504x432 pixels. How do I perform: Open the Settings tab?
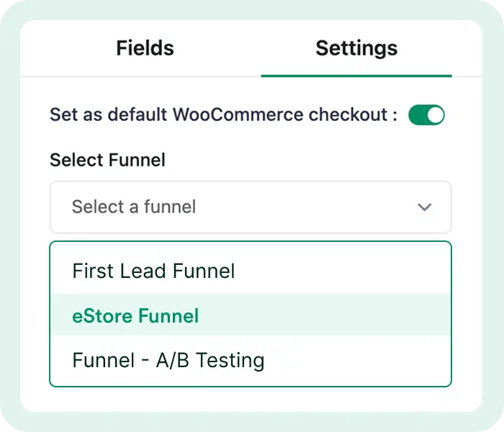pyautogui.click(x=356, y=48)
